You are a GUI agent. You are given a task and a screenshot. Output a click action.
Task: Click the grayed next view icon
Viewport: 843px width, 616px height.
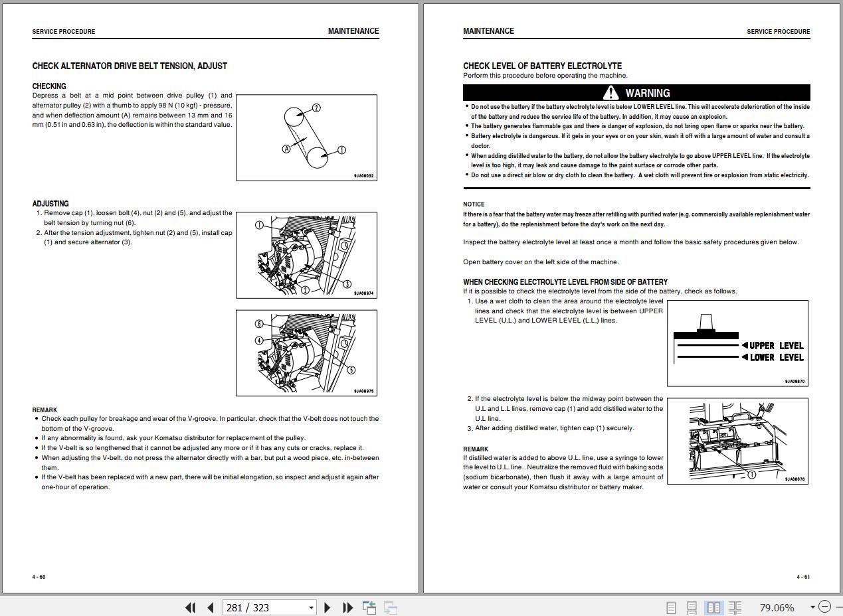click(x=391, y=607)
